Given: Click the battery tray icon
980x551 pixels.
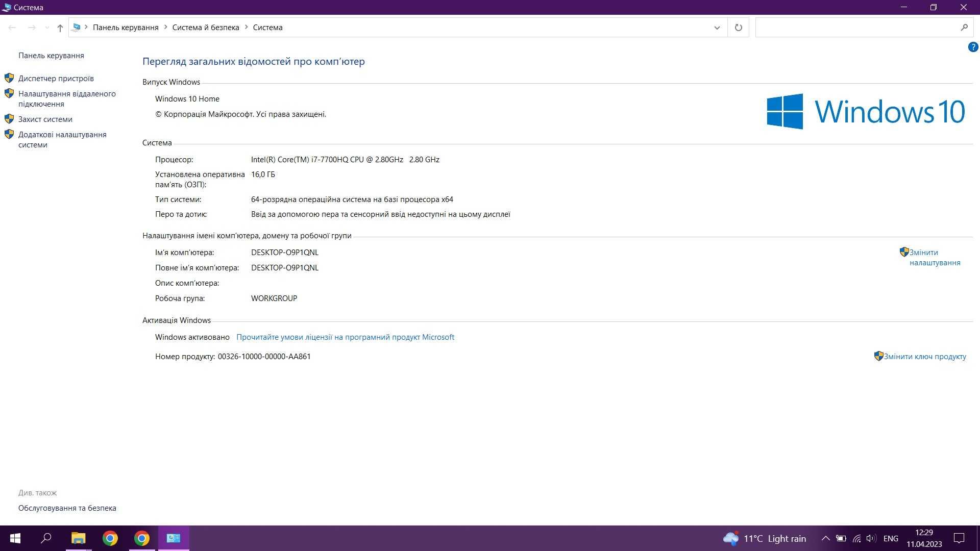Looking at the screenshot, I should point(841,538).
